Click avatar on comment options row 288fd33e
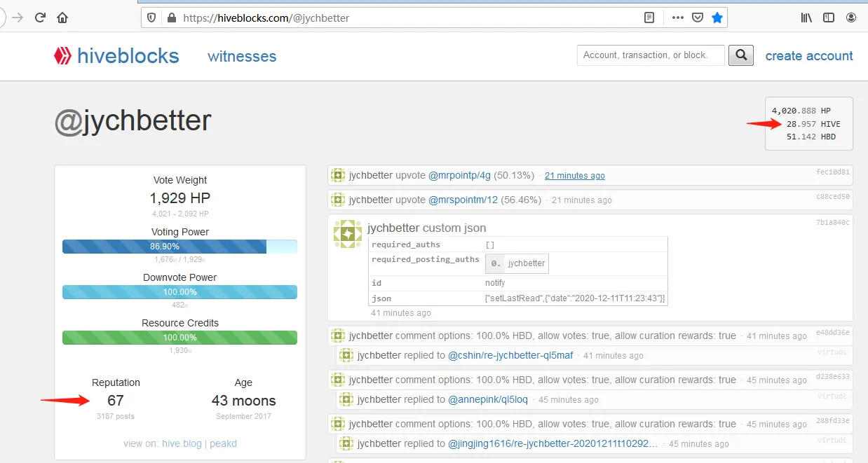 [338, 424]
